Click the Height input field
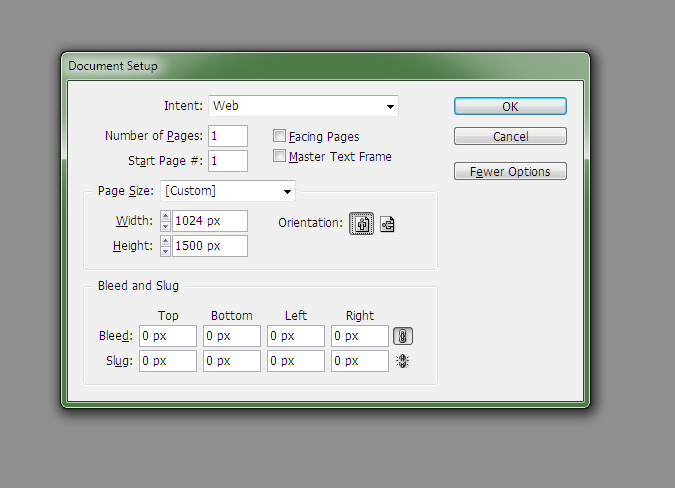Image resolution: width=675 pixels, height=488 pixels. [x=210, y=246]
